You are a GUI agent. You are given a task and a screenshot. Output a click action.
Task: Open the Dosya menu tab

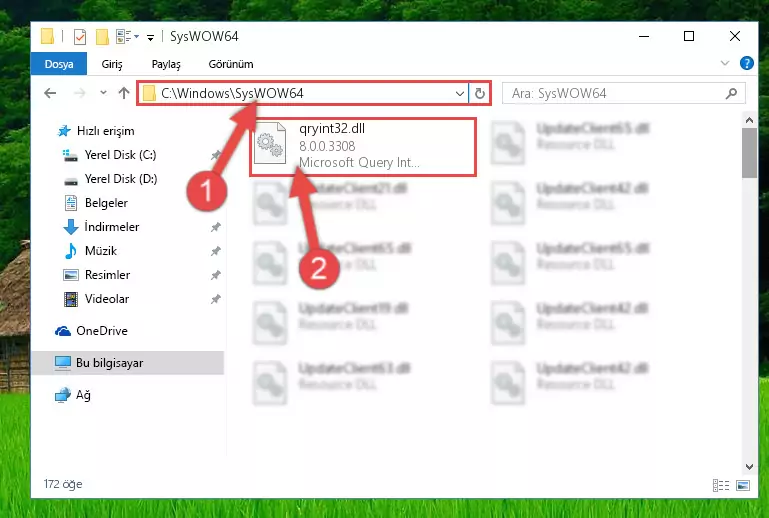(59, 64)
